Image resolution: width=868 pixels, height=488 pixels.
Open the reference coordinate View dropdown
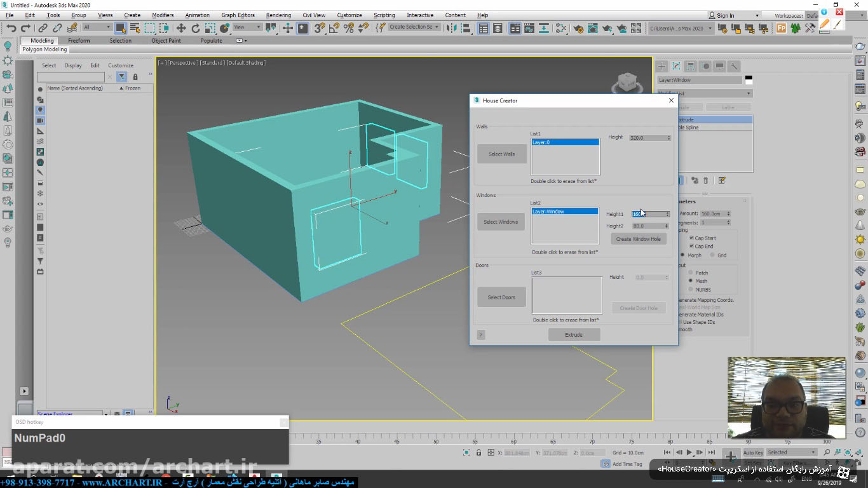(x=247, y=27)
